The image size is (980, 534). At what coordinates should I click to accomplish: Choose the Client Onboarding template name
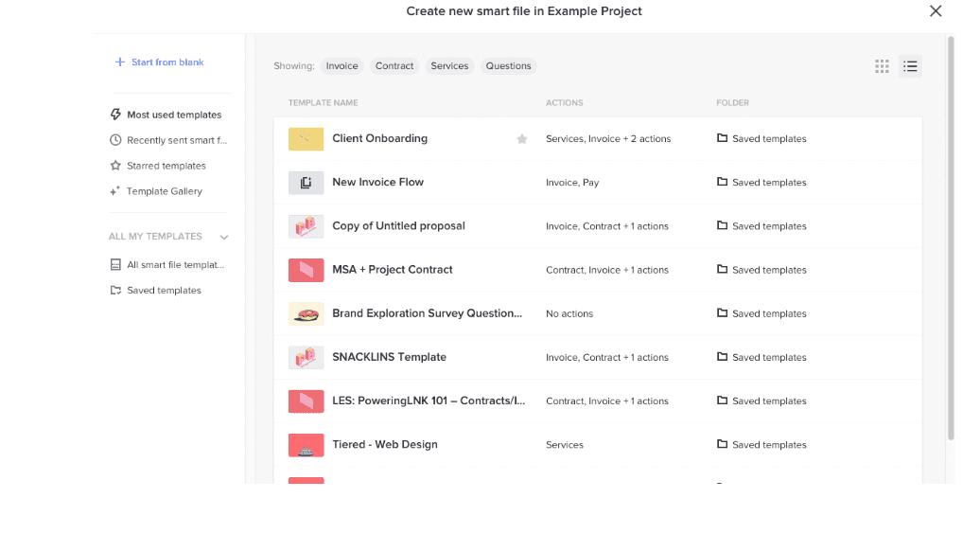(380, 138)
